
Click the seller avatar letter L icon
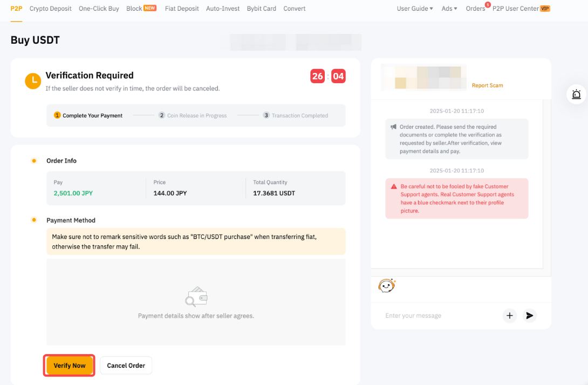pyautogui.click(x=33, y=81)
